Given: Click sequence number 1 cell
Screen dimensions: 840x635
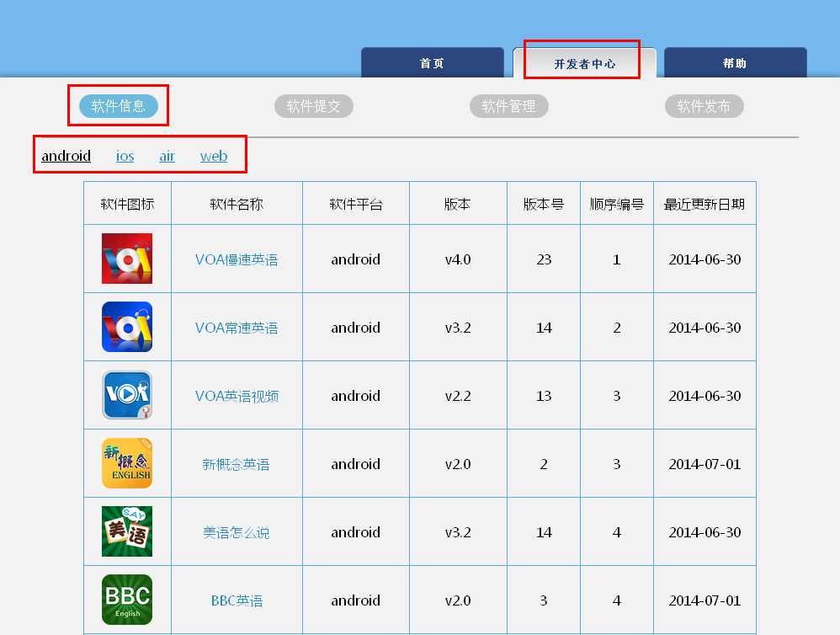Looking at the screenshot, I should coord(617,259).
